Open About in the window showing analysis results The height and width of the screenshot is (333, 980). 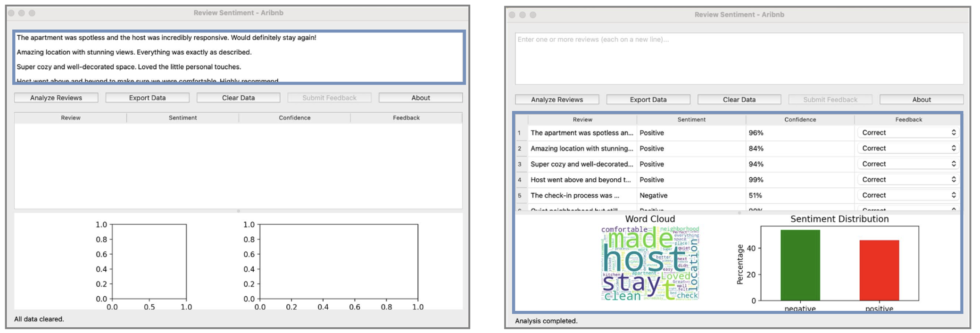point(921,100)
